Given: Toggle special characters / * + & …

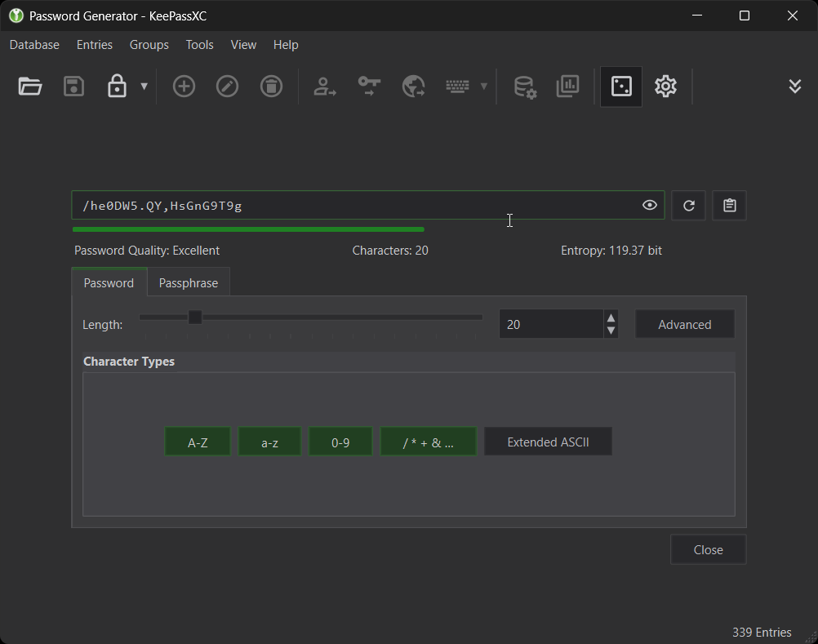Looking at the screenshot, I should pyautogui.click(x=429, y=442).
